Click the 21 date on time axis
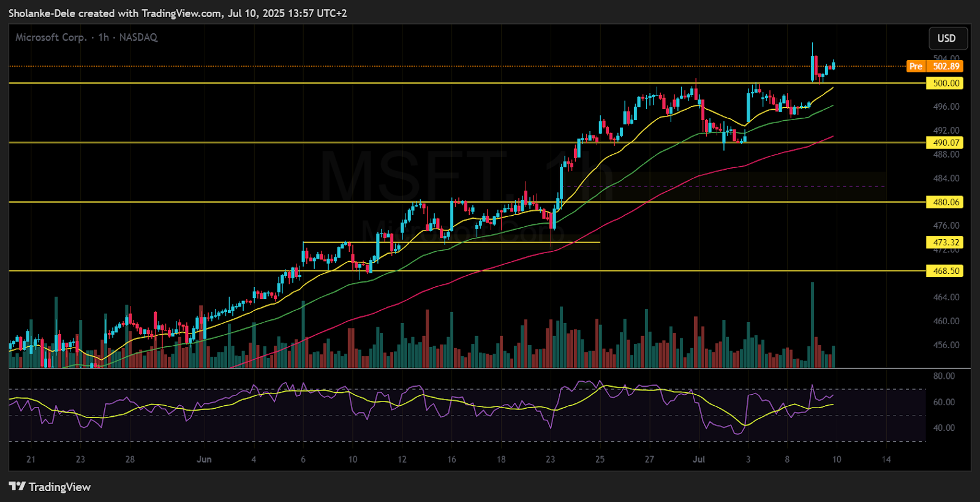Viewport: 980px width, 502px height. click(31, 459)
